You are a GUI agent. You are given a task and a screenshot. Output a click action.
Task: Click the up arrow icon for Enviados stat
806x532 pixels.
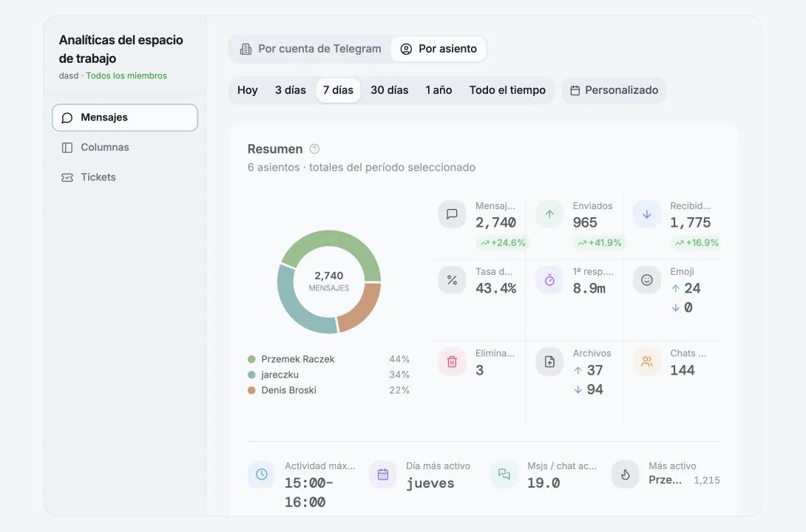tap(549, 214)
